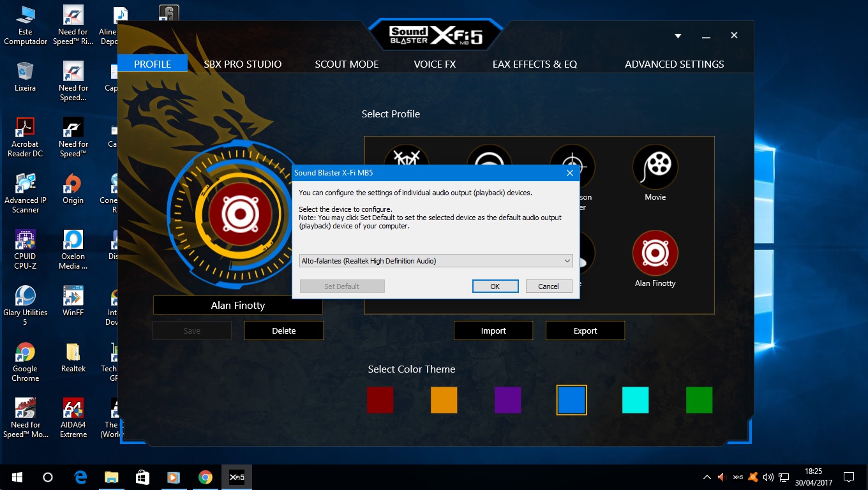The width and height of the screenshot is (868, 490).
Task: Click the Set Default button
Action: (342, 286)
